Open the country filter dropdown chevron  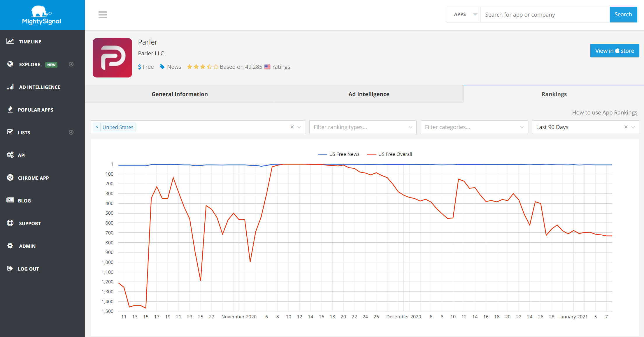coord(299,127)
